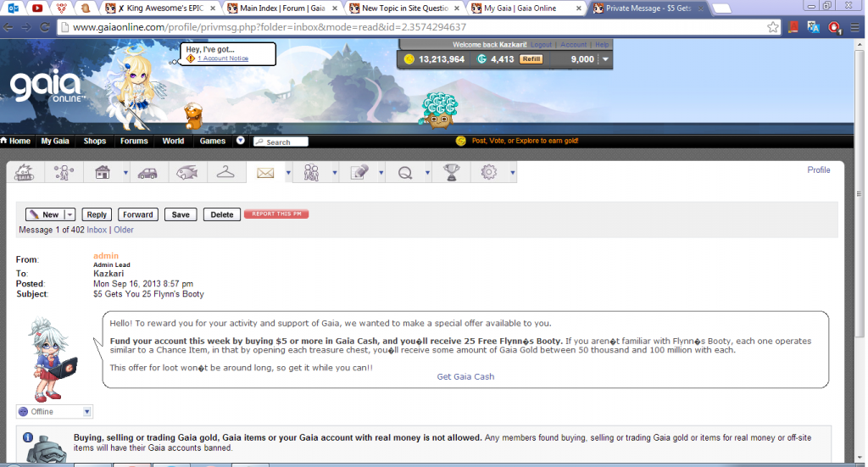Image resolution: width=868 pixels, height=467 pixels.
Task: Open the house icon in My Gaia toolbar
Action: (103, 173)
